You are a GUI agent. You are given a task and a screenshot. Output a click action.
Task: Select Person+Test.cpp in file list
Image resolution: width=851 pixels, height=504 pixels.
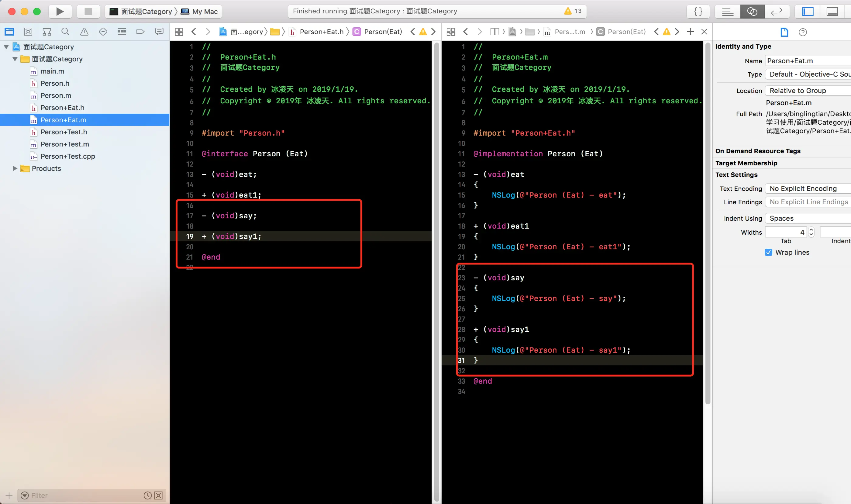pyautogui.click(x=67, y=156)
